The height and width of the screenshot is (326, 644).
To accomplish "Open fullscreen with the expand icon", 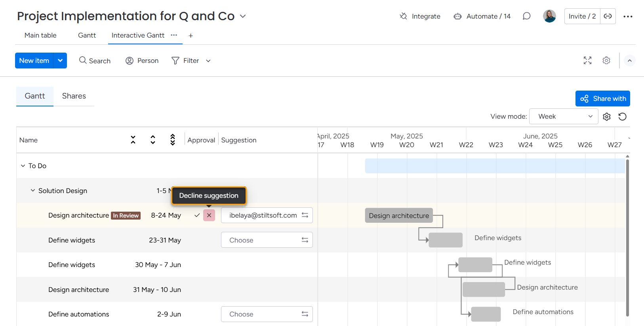I will [587, 61].
